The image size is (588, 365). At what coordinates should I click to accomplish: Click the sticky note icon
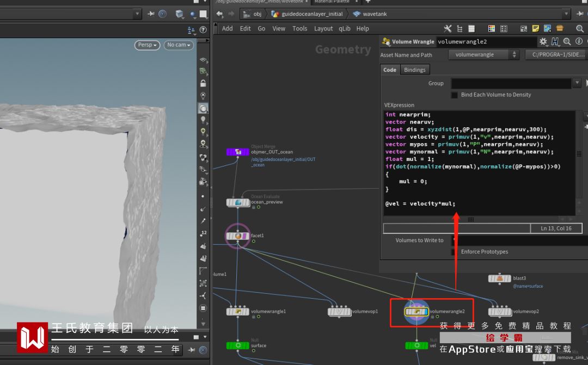click(x=536, y=28)
